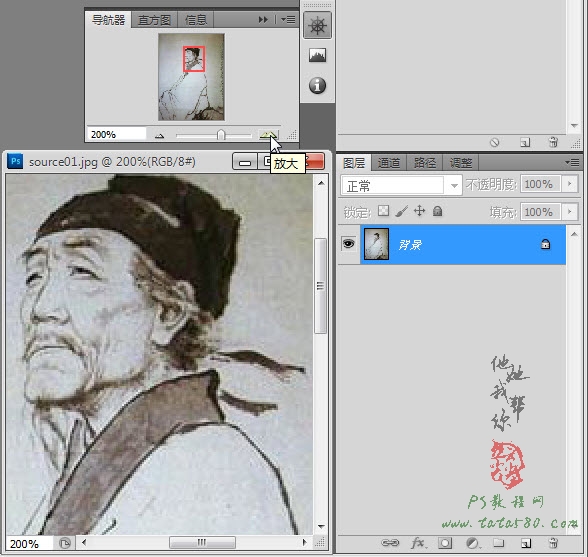
Task: Hide the 背景 layer with eye icon
Action: pos(349,244)
